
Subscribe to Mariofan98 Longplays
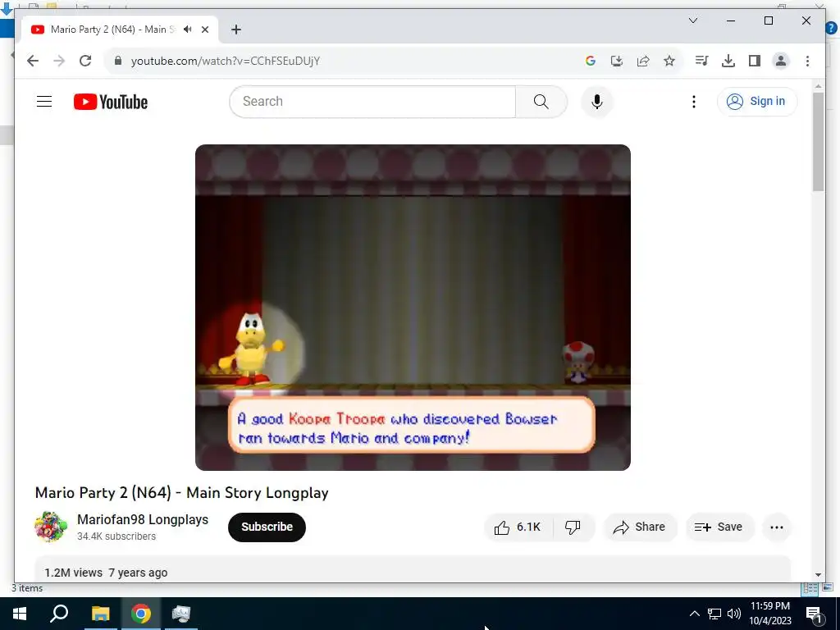[267, 527]
